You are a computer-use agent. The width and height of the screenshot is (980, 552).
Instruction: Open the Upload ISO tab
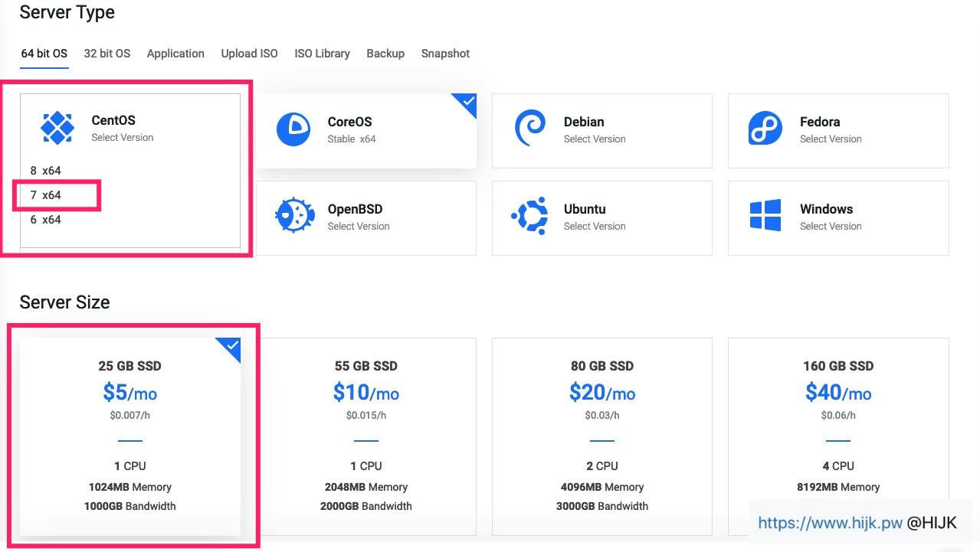coord(249,54)
